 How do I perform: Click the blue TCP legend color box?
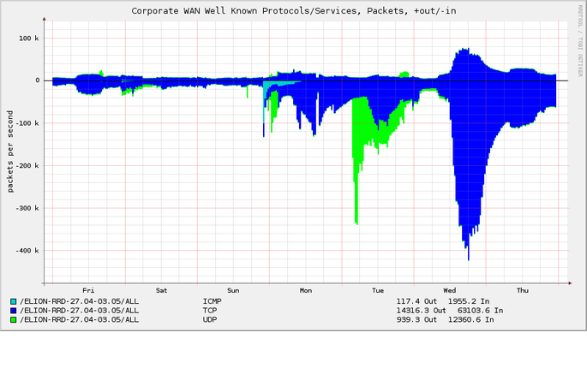pyautogui.click(x=14, y=311)
